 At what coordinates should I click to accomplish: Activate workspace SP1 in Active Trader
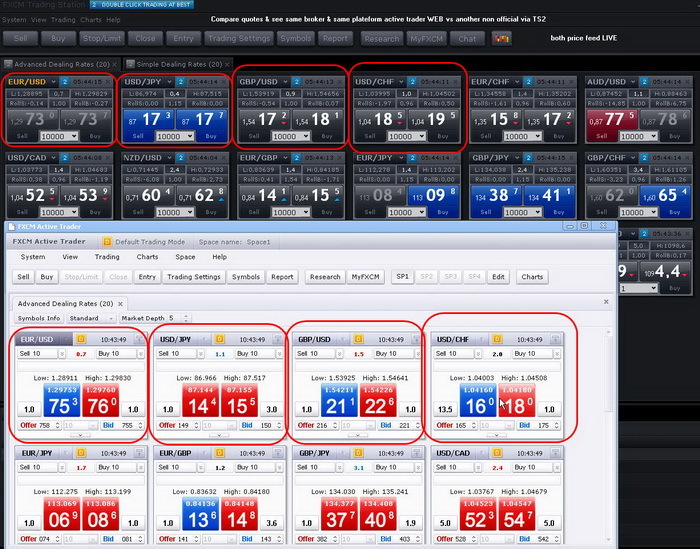403,277
